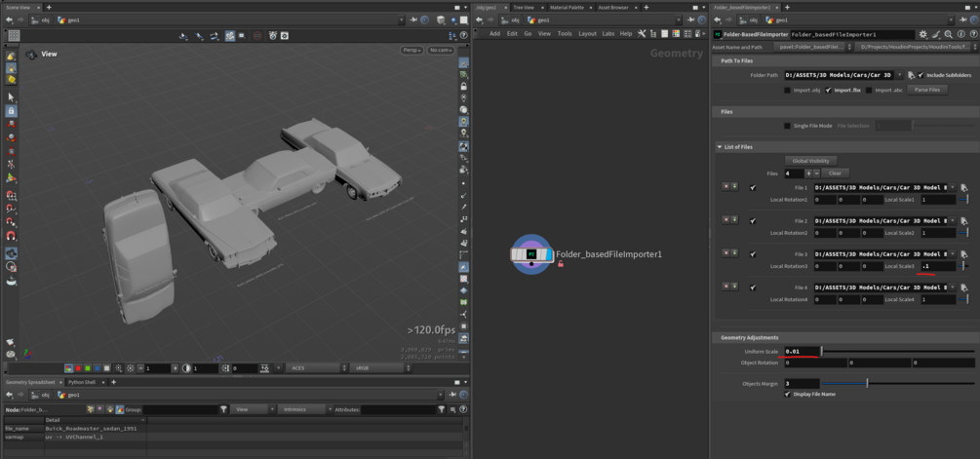Click the Folder_basedFileImporter1 node in the network
The image size is (980, 459).
click(x=531, y=254)
